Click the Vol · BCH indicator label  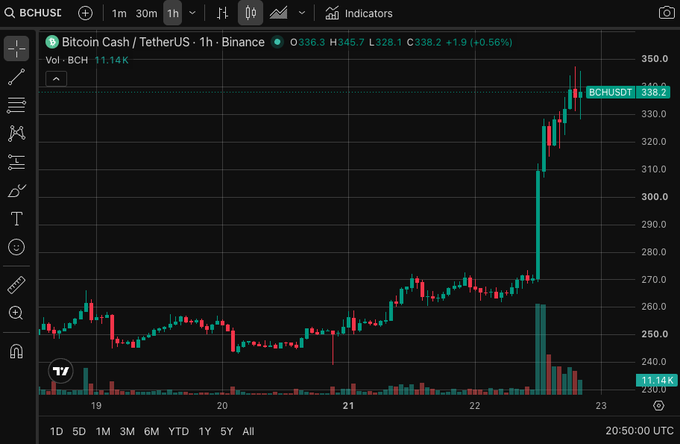[67, 60]
